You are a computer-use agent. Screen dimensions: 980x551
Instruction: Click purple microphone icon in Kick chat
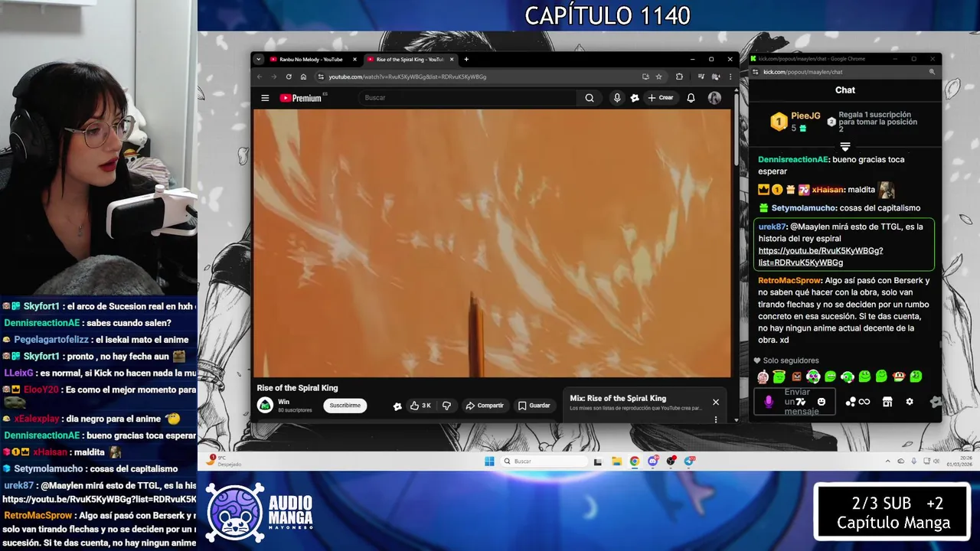click(769, 402)
